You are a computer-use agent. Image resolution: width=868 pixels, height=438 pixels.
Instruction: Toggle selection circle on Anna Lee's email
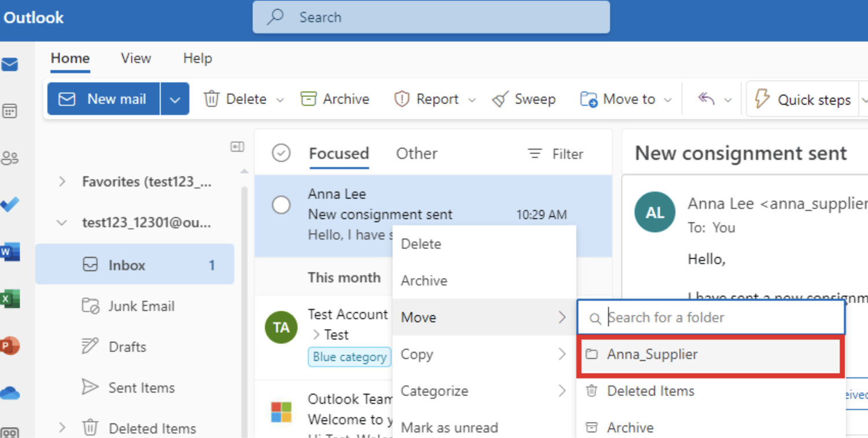point(281,205)
